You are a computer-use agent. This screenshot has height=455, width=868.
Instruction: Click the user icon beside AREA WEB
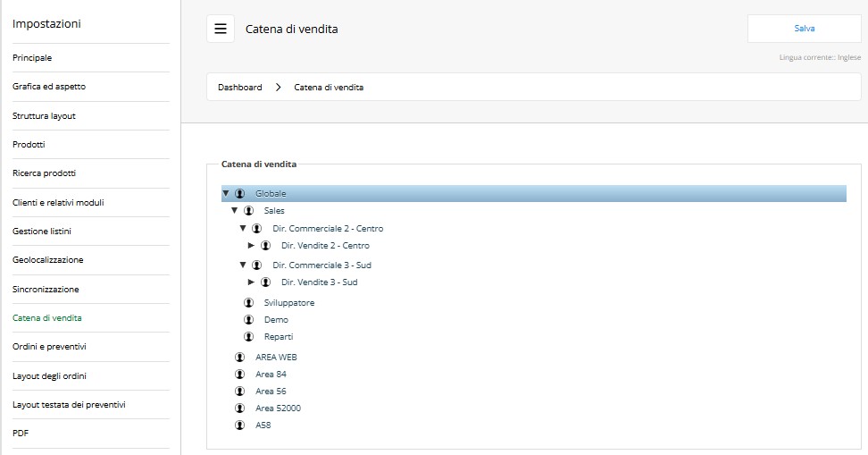[239, 357]
